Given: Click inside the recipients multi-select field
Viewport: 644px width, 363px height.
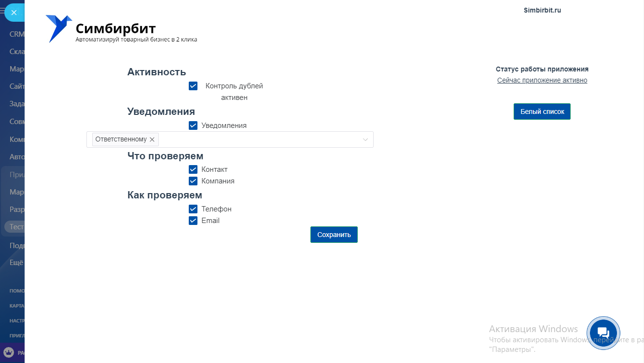Looking at the screenshot, I should 261,140.
